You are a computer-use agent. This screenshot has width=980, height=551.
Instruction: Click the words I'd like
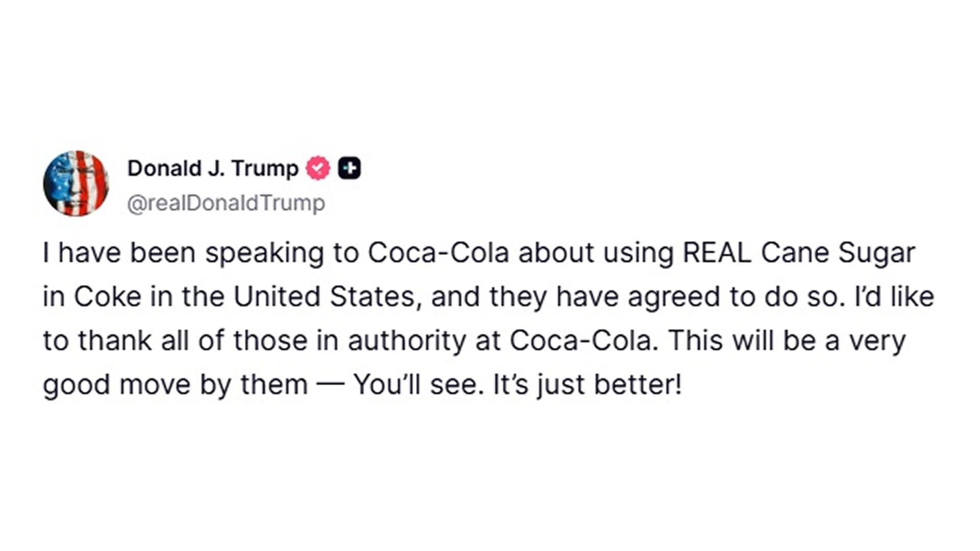[x=895, y=297]
